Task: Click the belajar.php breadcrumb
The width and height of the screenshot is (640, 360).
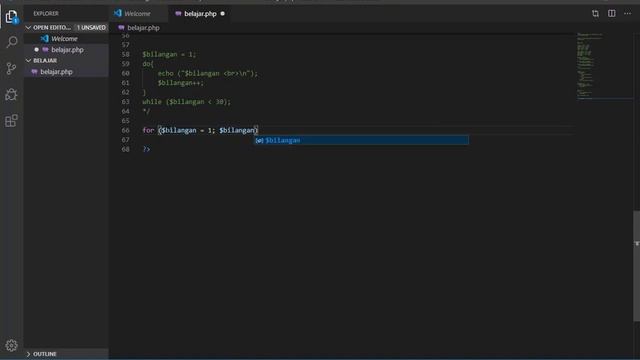Action: coord(143,28)
